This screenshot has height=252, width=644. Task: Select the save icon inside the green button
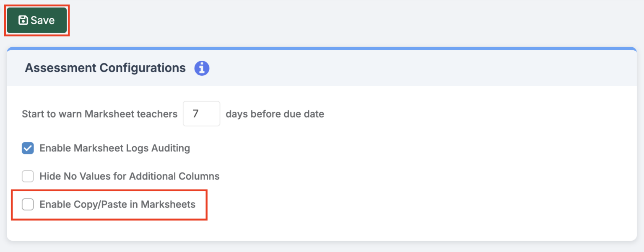tap(22, 20)
